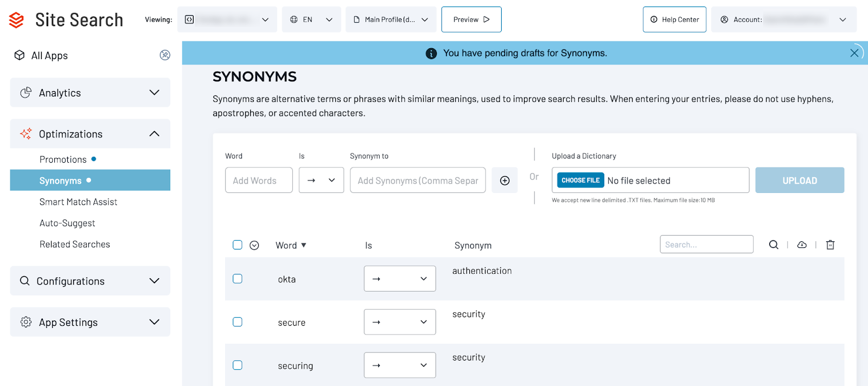Sort by the Word column
The image size is (868, 386).
click(x=291, y=246)
